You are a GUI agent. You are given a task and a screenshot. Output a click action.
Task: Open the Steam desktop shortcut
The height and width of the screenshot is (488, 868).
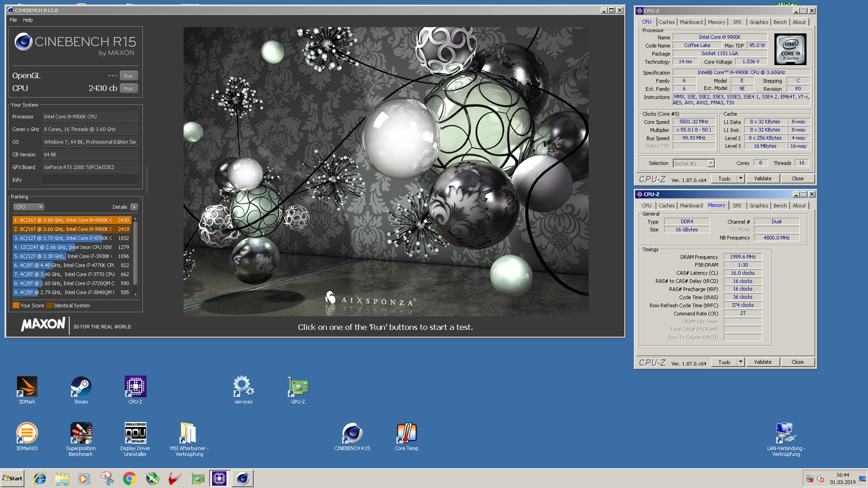point(81,389)
